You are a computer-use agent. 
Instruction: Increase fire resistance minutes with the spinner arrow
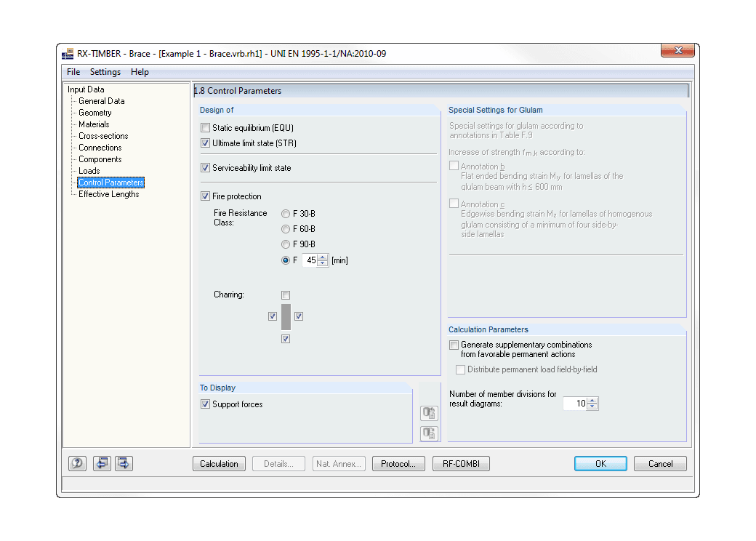click(323, 257)
